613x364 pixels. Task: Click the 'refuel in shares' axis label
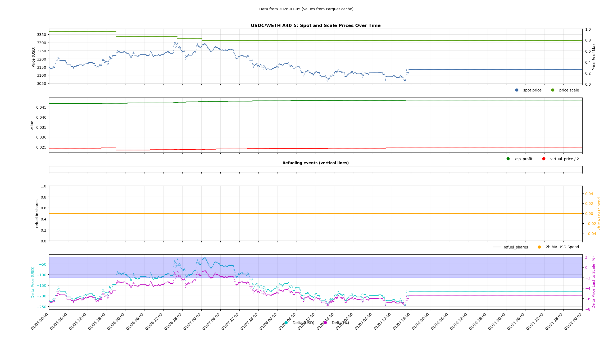point(37,214)
